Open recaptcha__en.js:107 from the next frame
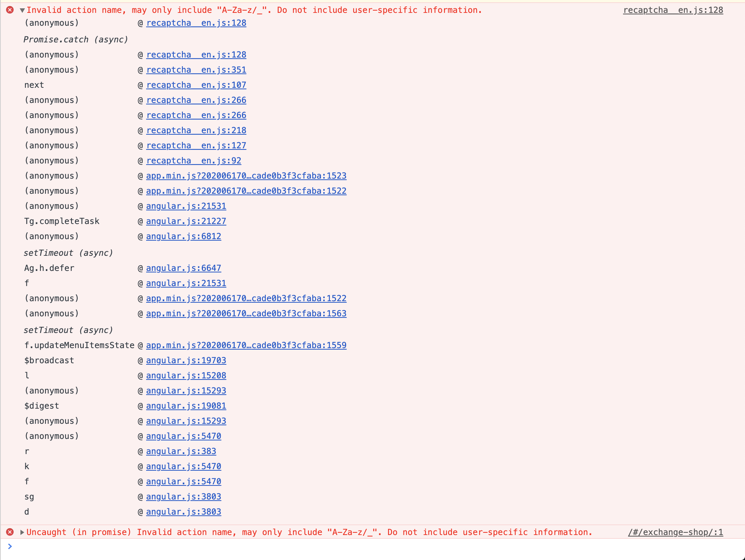The height and width of the screenshot is (560, 745). click(196, 85)
